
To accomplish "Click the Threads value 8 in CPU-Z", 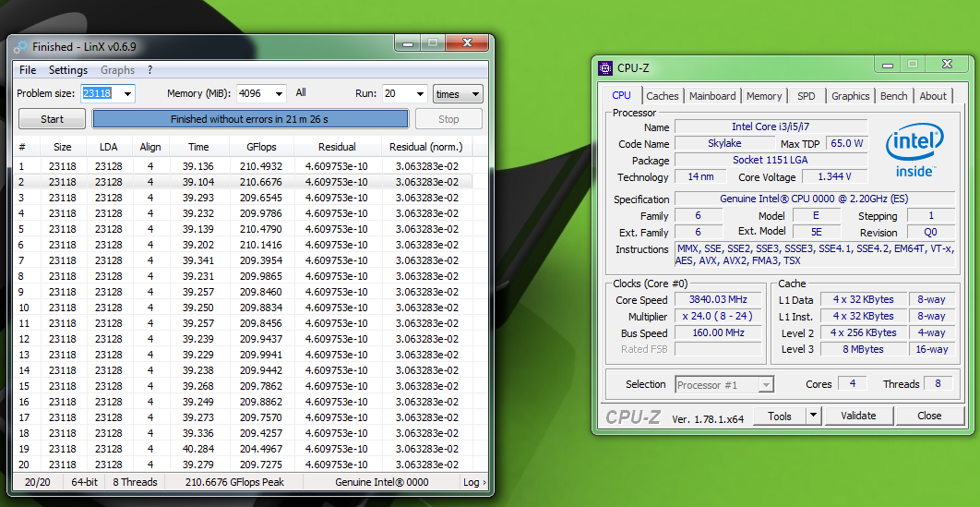I will point(938,384).
